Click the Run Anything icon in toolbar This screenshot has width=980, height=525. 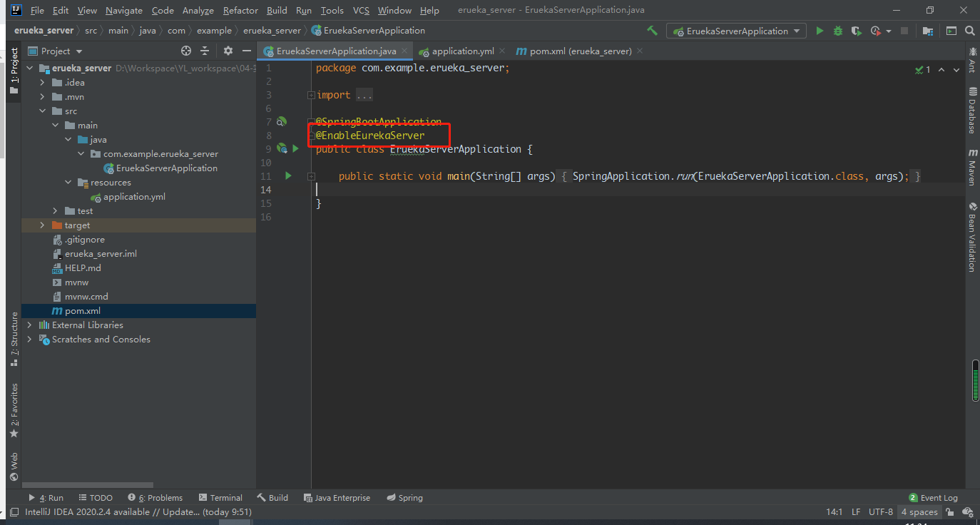pos(951,31)
